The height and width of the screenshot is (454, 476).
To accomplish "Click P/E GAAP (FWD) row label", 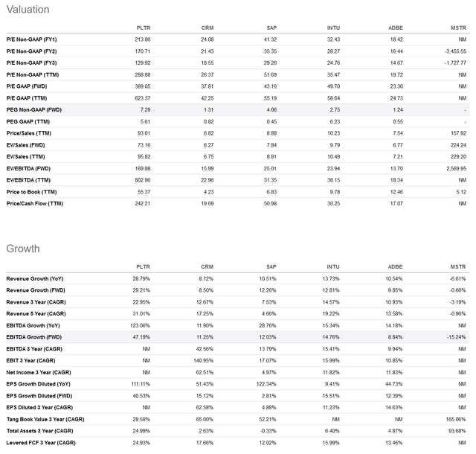I will pos(27,86).
